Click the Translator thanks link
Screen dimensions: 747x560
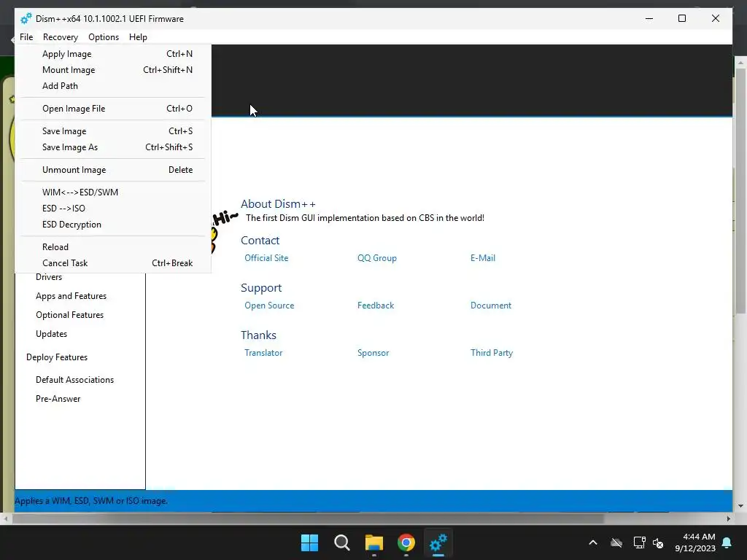click(263, 353)
